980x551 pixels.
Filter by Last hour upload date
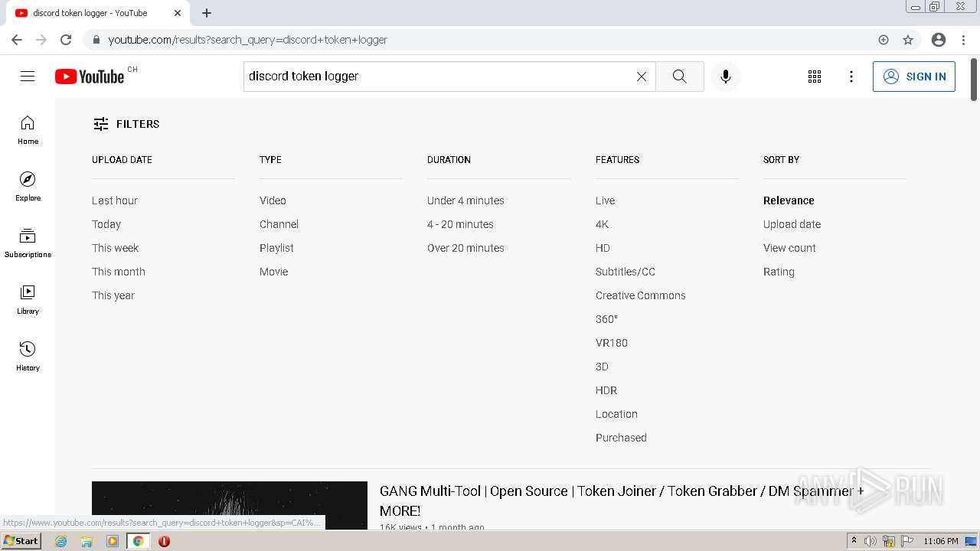coord(115,201)
